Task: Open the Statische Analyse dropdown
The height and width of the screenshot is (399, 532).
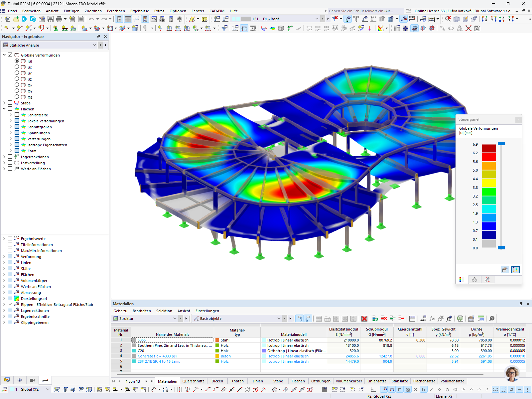Action: [94, 45]
